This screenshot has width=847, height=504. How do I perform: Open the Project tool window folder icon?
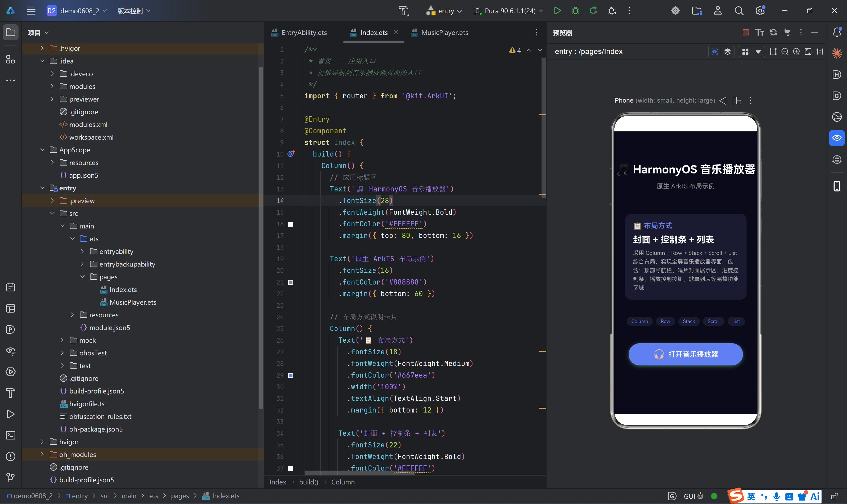11,33
